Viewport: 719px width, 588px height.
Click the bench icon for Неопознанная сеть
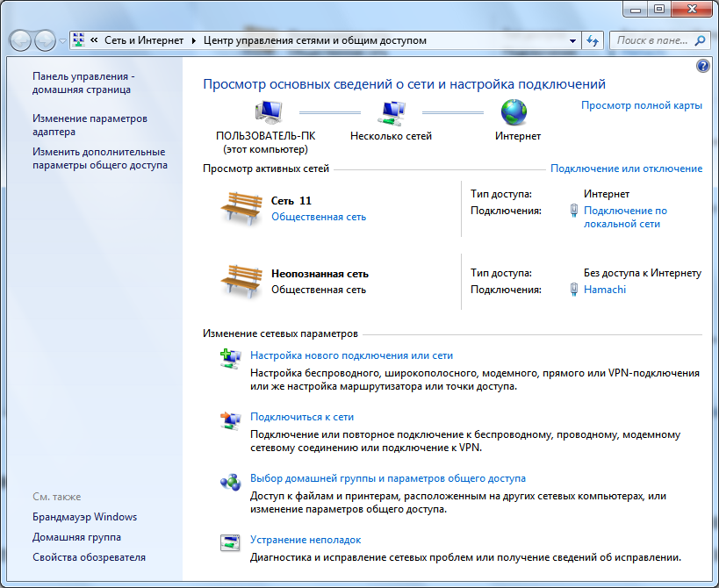pos(241,281)
